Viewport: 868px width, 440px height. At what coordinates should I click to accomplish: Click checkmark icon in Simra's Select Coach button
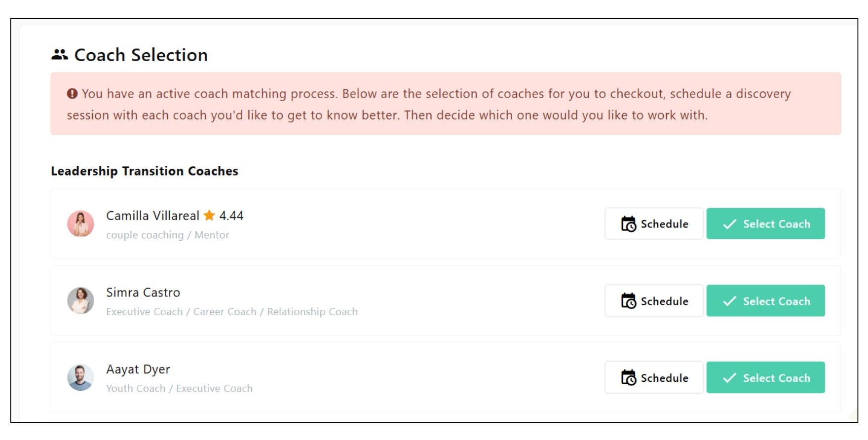click(x=729, y=301)
